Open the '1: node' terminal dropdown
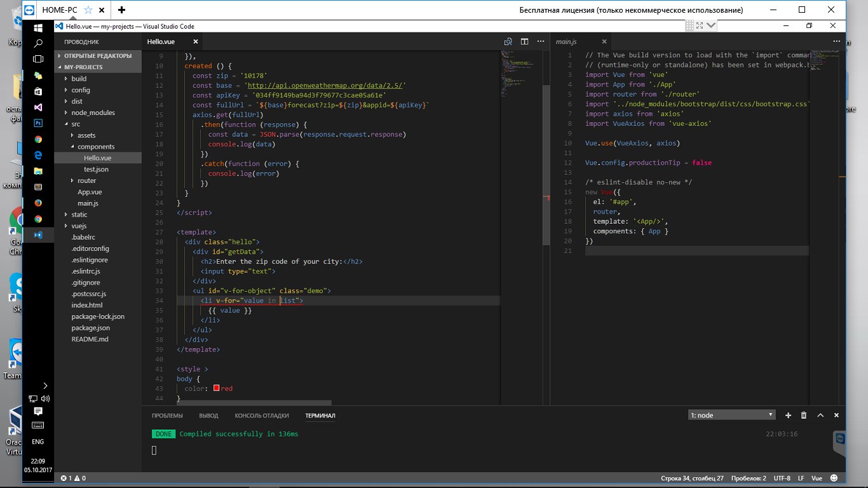This screenshot has width=868, height=488. [732, 415]
